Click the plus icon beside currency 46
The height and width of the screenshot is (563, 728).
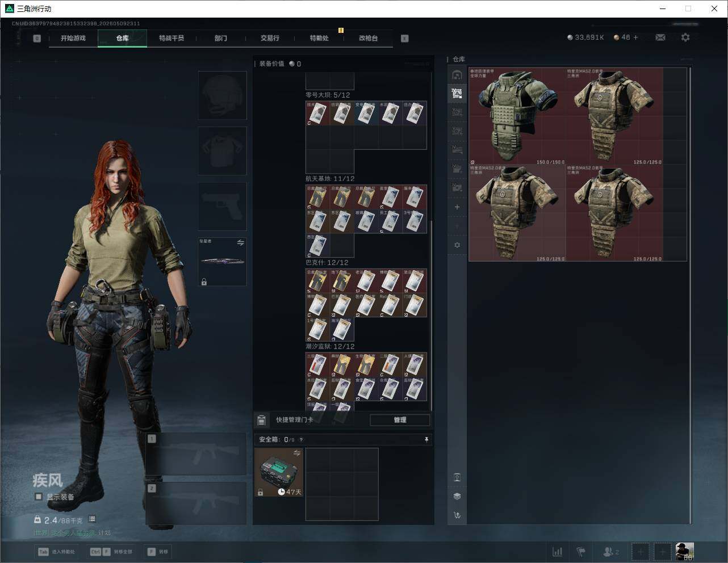pyautogui.click(x=635, y=37)
